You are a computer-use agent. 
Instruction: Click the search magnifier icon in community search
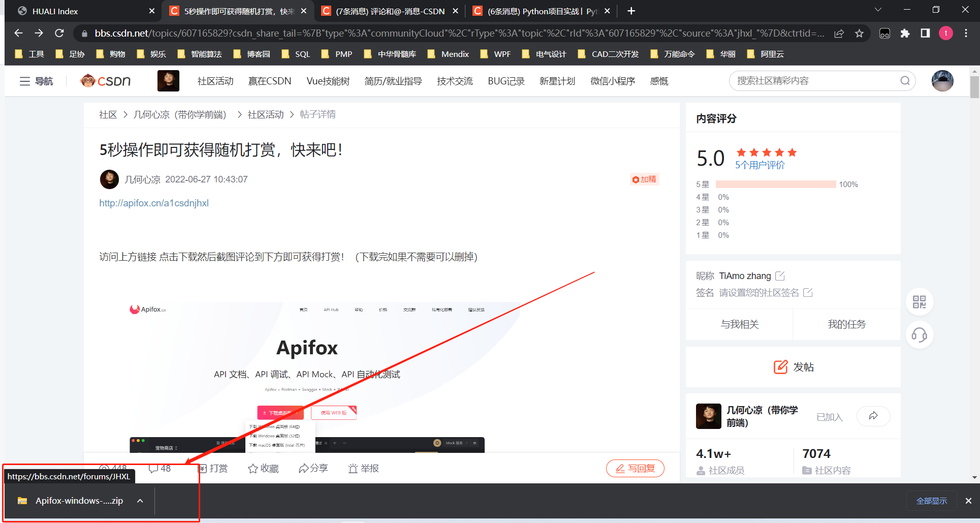905,81
